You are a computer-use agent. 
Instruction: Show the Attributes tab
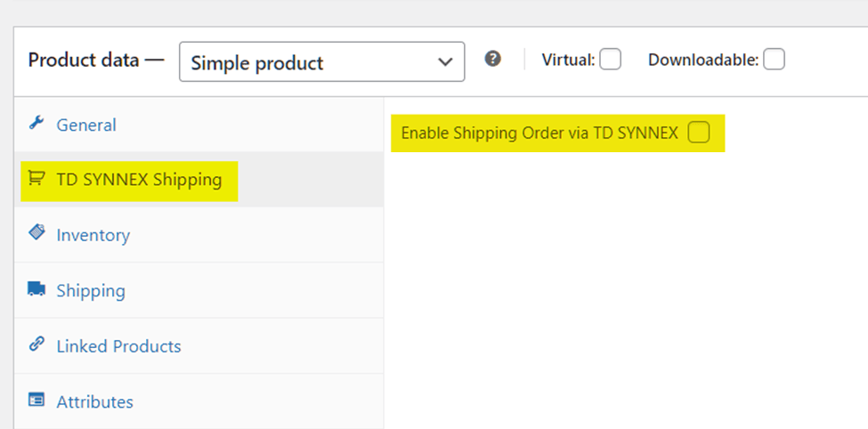(94, 401)
